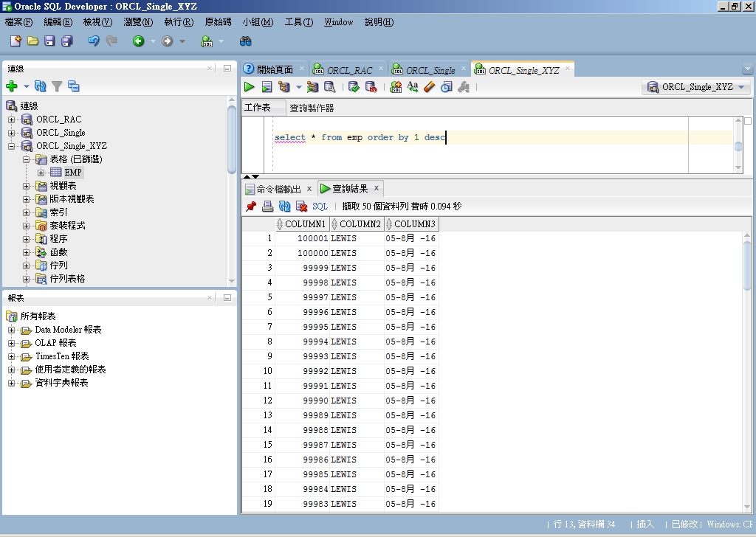This screenshot has width=756, height=537.
Task: Select cell 100001 in first row
Action: pos(302,238)
